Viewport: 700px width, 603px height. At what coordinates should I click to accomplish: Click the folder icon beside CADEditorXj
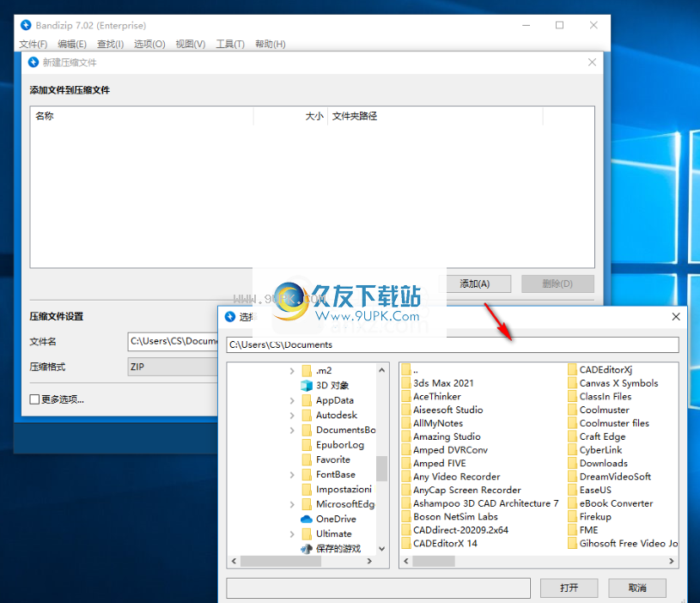(572, 369)
